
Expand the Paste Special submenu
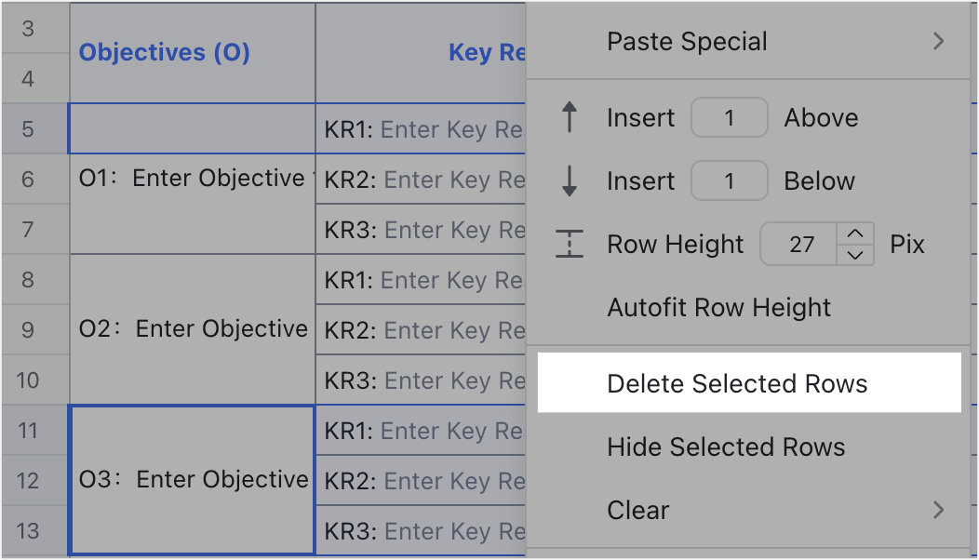[939, 41]
